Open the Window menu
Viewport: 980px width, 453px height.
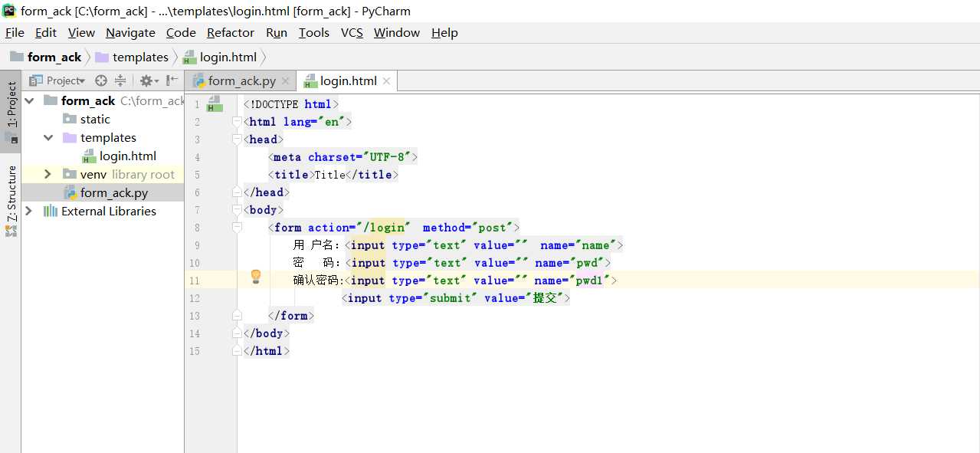(x=397, y=32)
